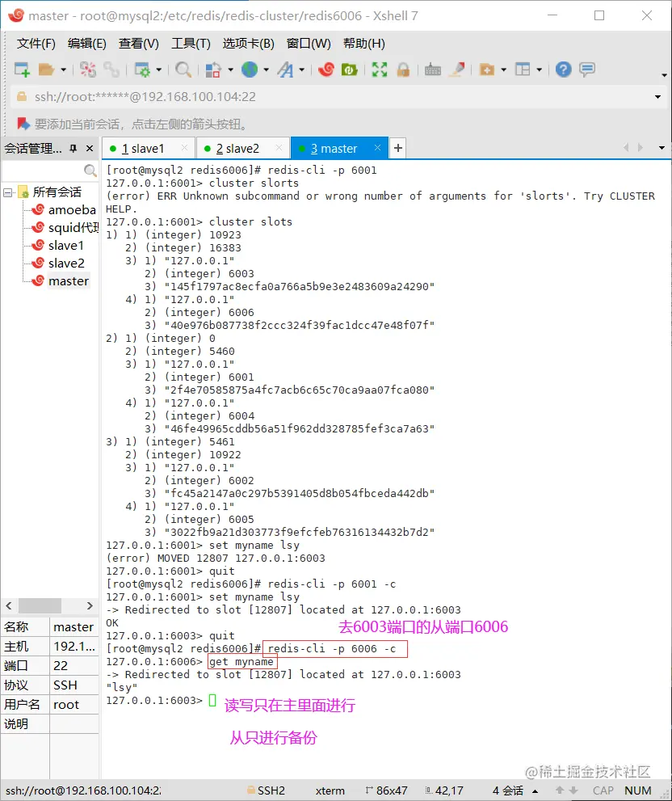Select squid代理 session in tree
The height and width of the screenshot is (801, 672).
point(73,228)
